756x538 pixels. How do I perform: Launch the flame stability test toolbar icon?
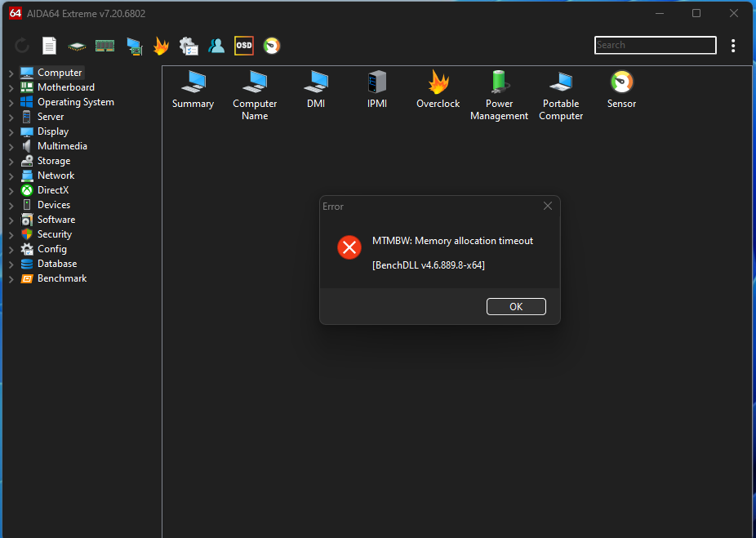[161, 46]
